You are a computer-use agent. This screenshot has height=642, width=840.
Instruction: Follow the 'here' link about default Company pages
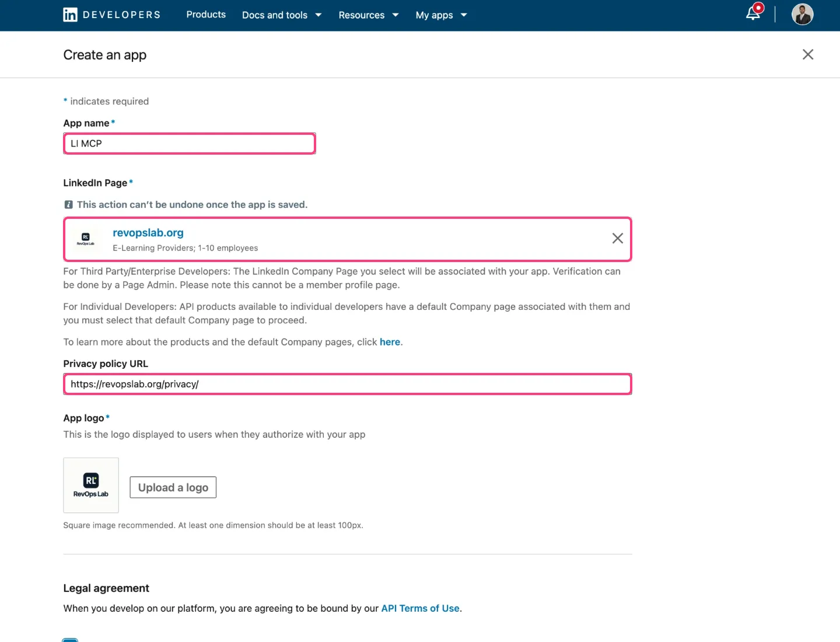[x=390, y=342]
